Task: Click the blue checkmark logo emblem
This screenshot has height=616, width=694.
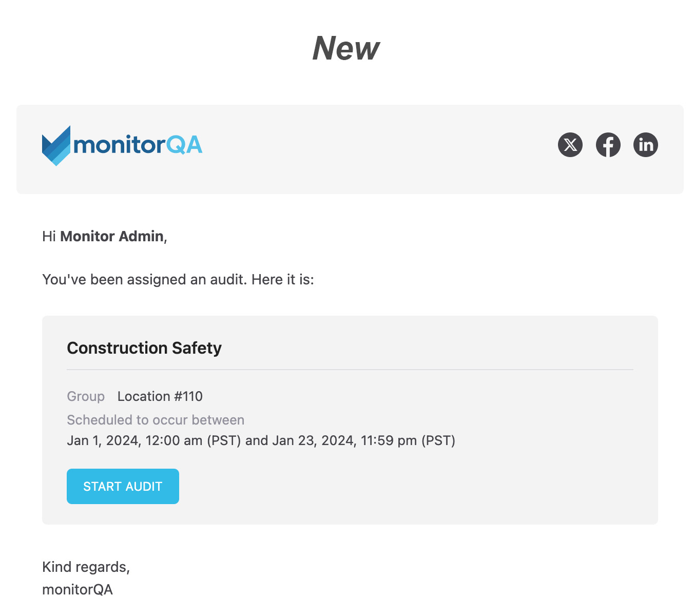Action: [x=56, y=146]
